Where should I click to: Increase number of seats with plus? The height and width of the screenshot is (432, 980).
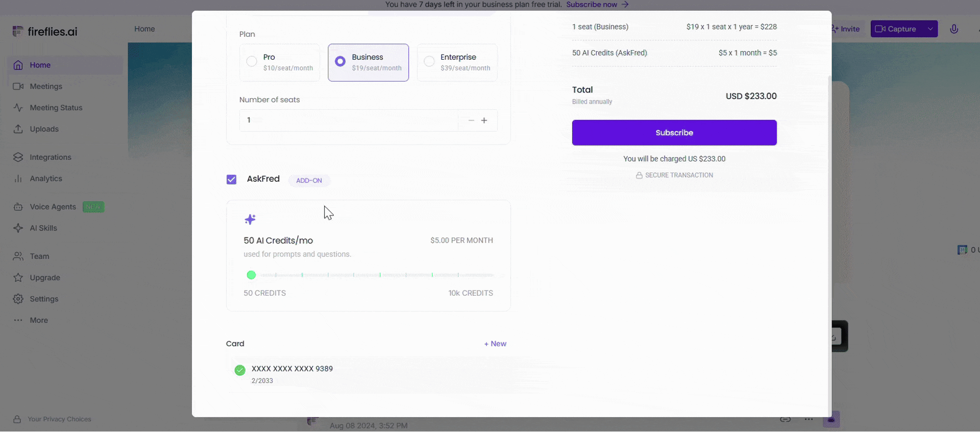(484, 121)
